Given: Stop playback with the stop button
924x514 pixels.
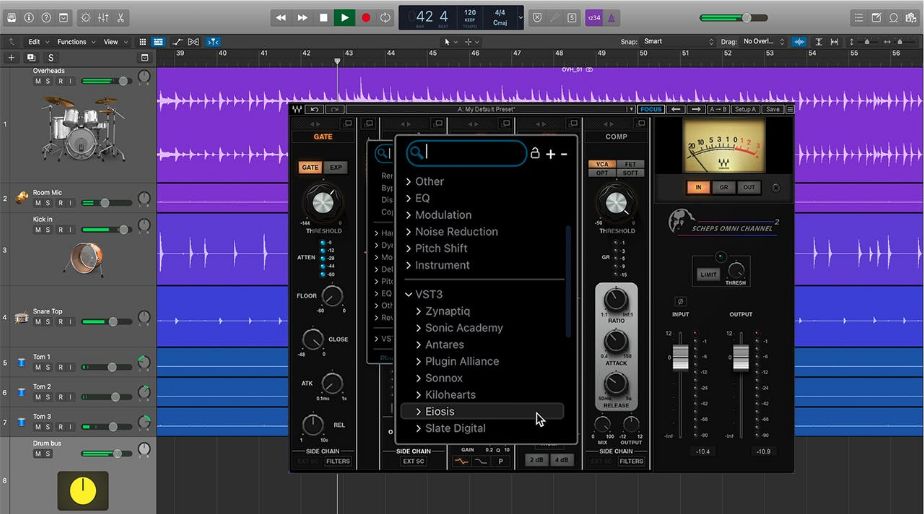Looking at the screenshot, I should coord(324,18).
